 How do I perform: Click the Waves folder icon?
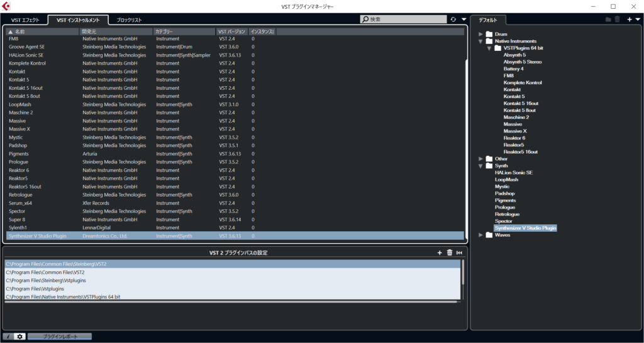pos(489,235)
